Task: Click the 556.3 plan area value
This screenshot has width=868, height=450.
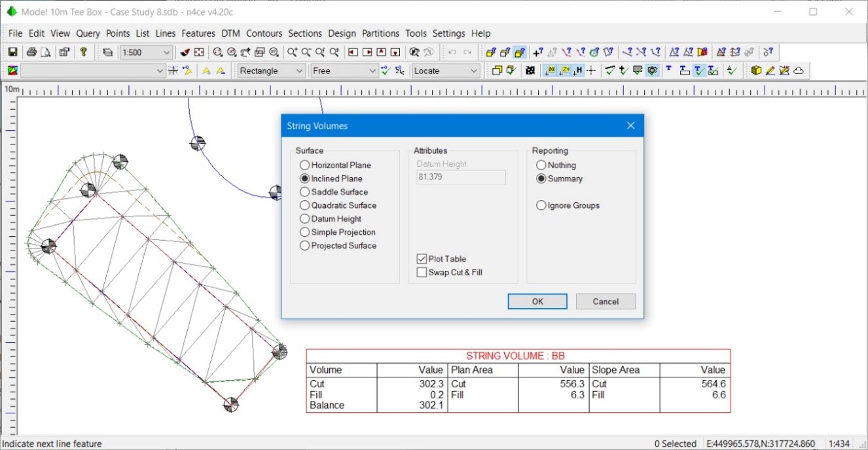Action: [x=572, y=384]
